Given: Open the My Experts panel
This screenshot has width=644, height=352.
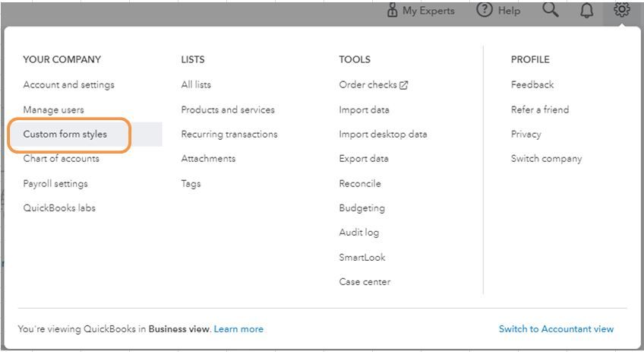Looking at the screenshot, I should pos(421,11).
